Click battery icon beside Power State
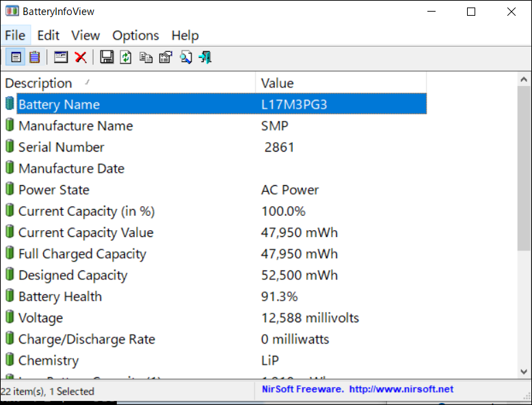 pos(10,188)
